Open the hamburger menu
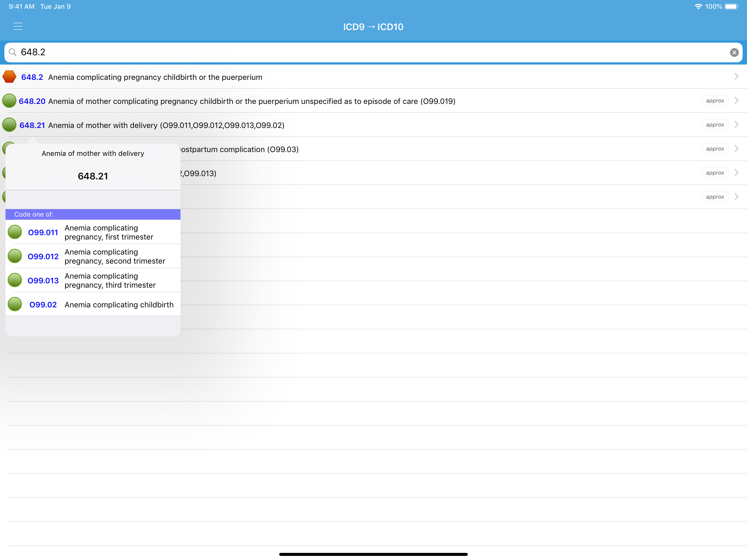This screenshot has height=560, width=747. click(18, 26)
